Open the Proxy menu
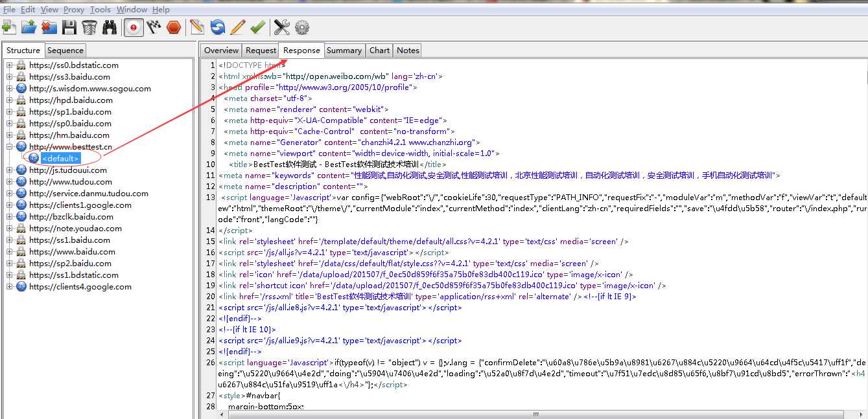The image size is (868, 419). pos(74,10)
